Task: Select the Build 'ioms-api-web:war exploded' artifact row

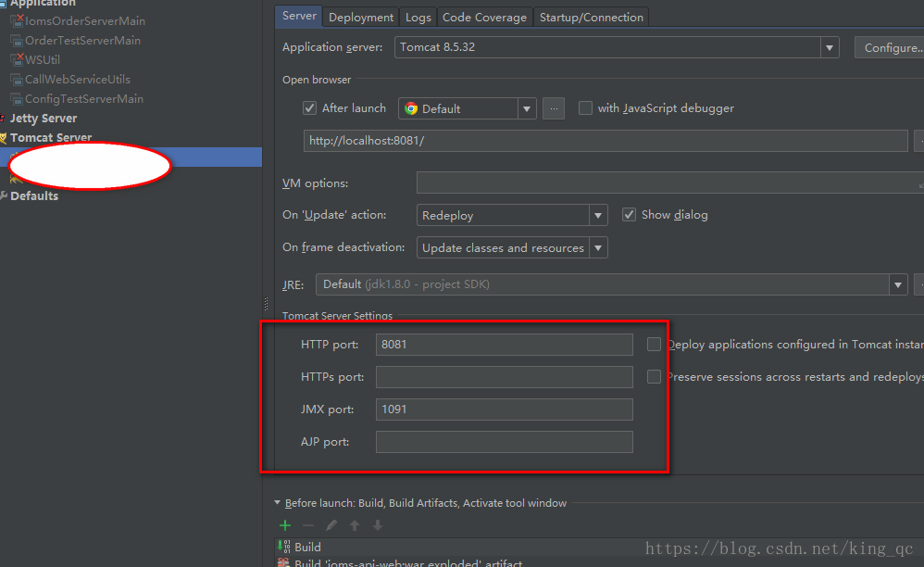Action: tap(600, 562)
